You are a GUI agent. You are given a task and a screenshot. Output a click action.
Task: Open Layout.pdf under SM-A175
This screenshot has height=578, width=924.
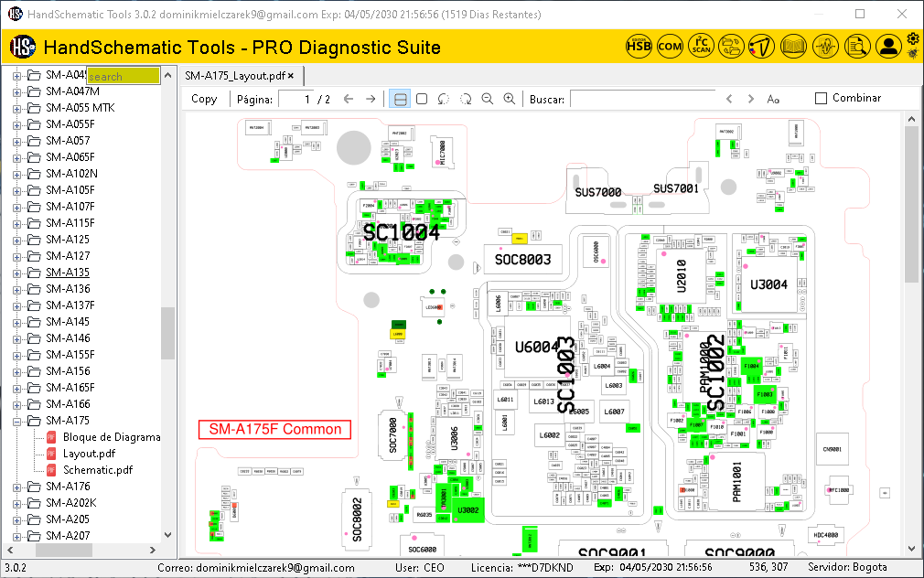(89, 453)
